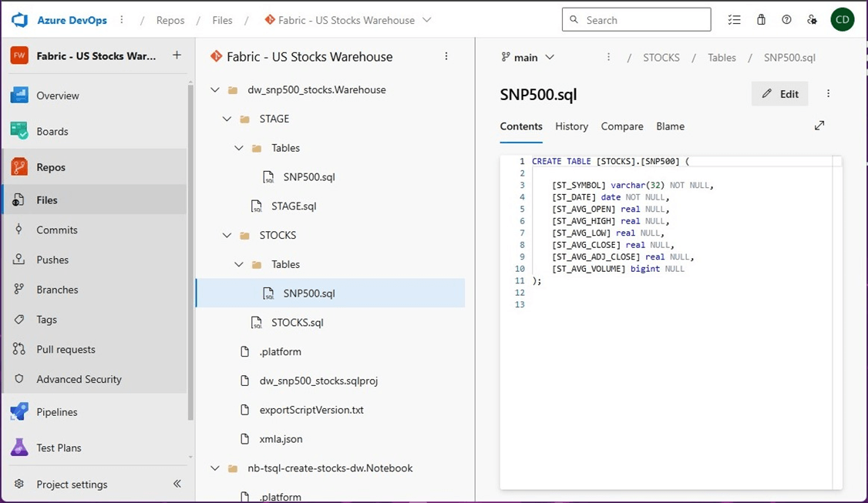Open the CD user profile avatar

coord(842,20)
